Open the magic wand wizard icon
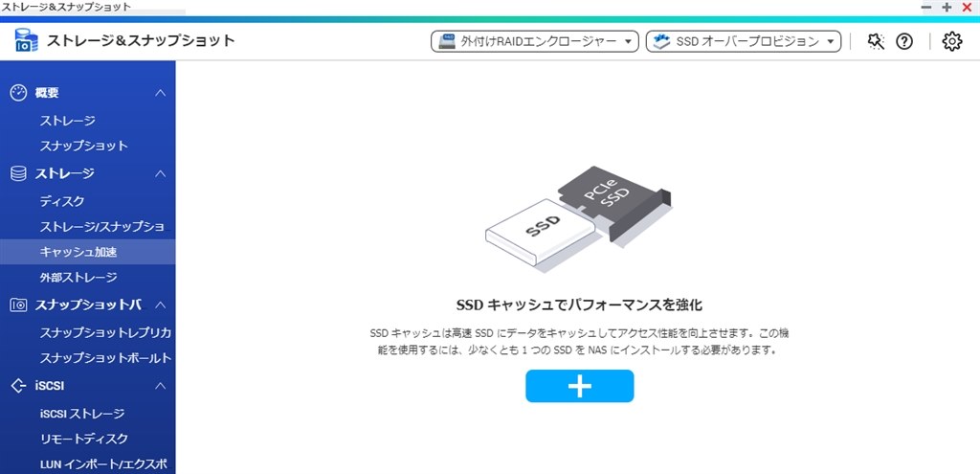 tap(876, 42)
